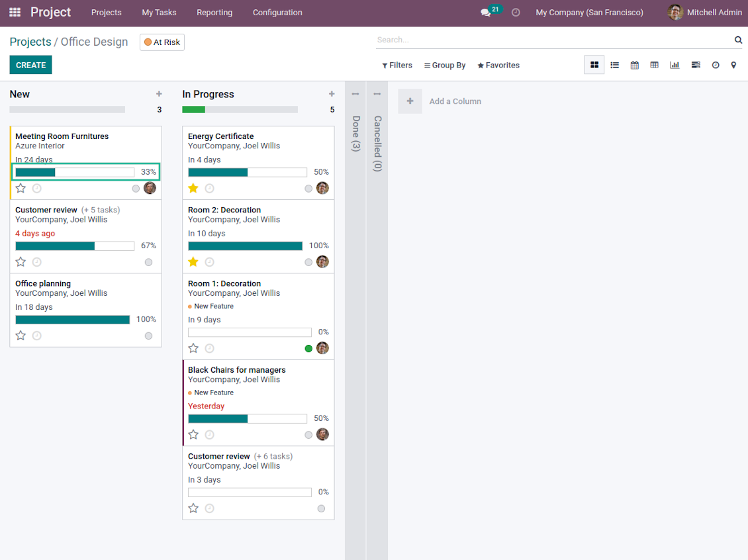The height and width of the screenshot is (560, 748).
Task: Schedule activity on Meeting Room Furnitures card
Action: (36, 189)
